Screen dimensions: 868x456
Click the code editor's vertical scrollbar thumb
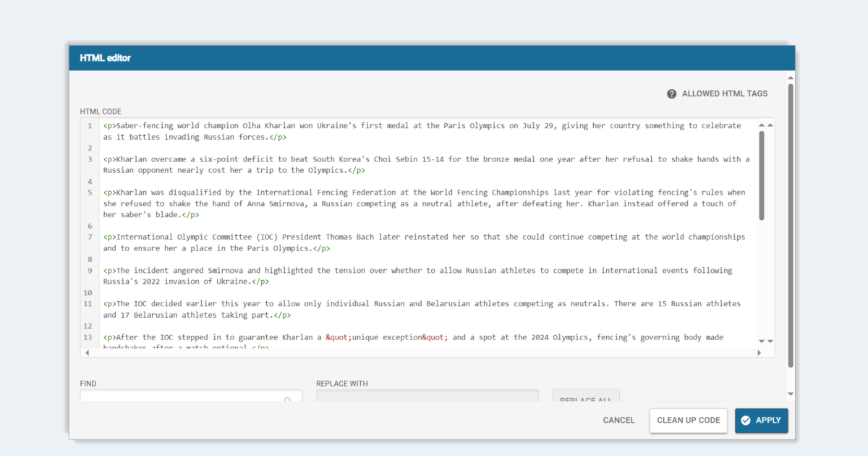point(762,175)
